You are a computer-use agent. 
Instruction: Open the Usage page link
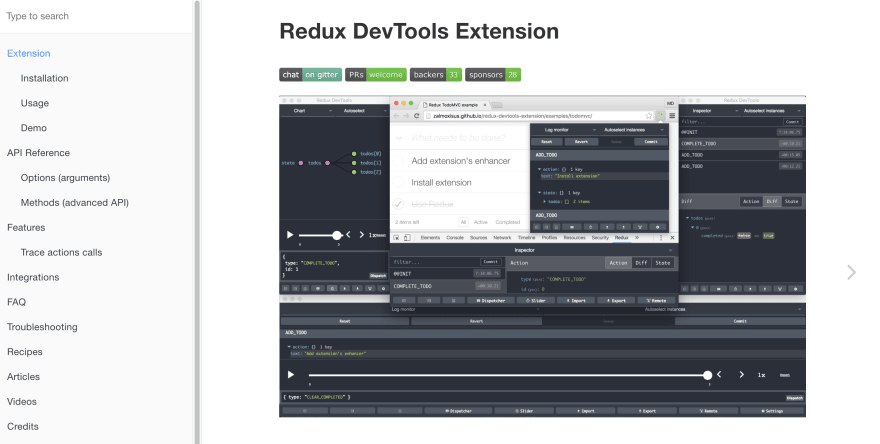pyautogui.click(x=35, y=103)
